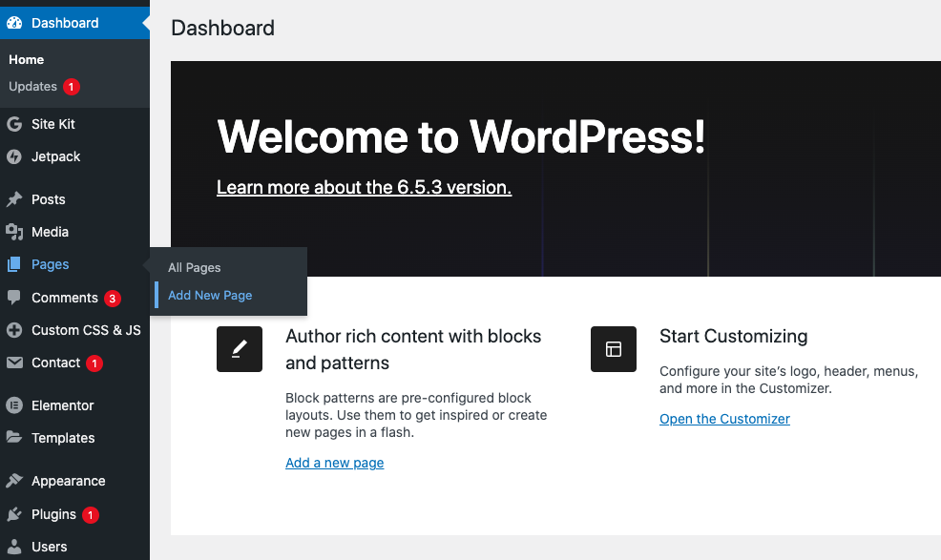Open the Pages menu label
This screenshot has width=941, height=560.
tap(51, 264)
